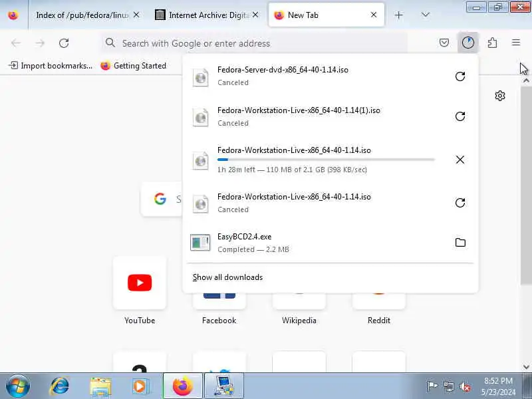Click scrollbar down arrow
This screenshot has width=532, height=399.
coord(526,367)
